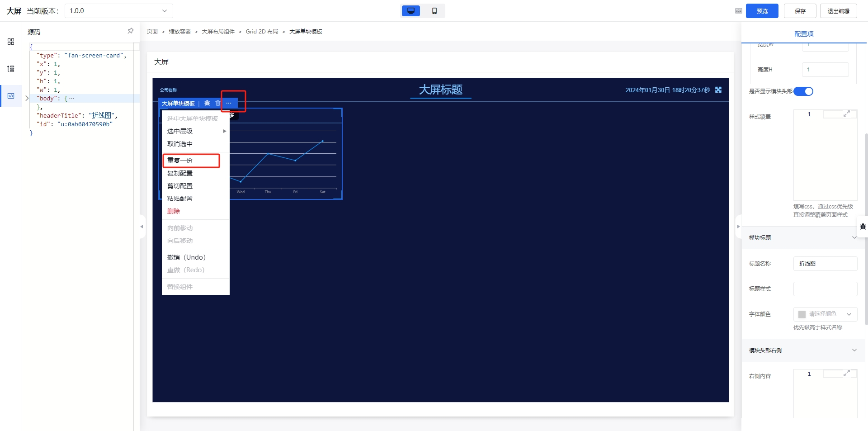Go to 大屏布局组件 in breadcrumb
The image size is (868, 431).
pos(218,32)
